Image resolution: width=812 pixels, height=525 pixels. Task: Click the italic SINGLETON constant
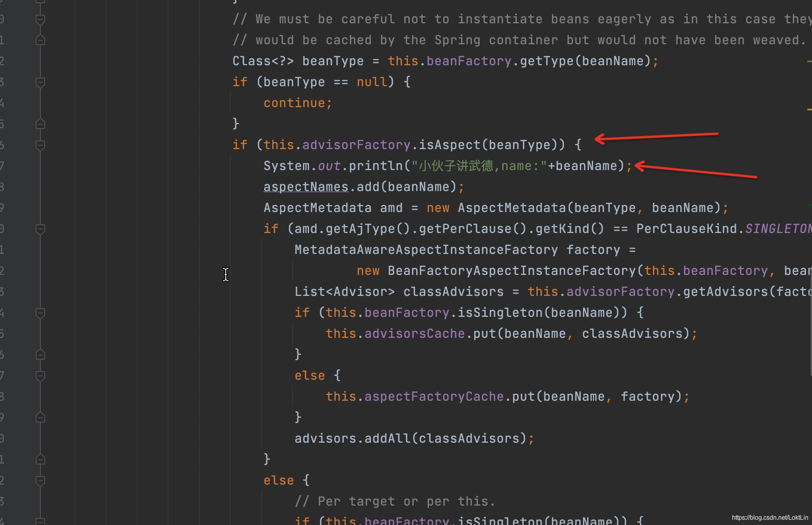tap(778, 229)
